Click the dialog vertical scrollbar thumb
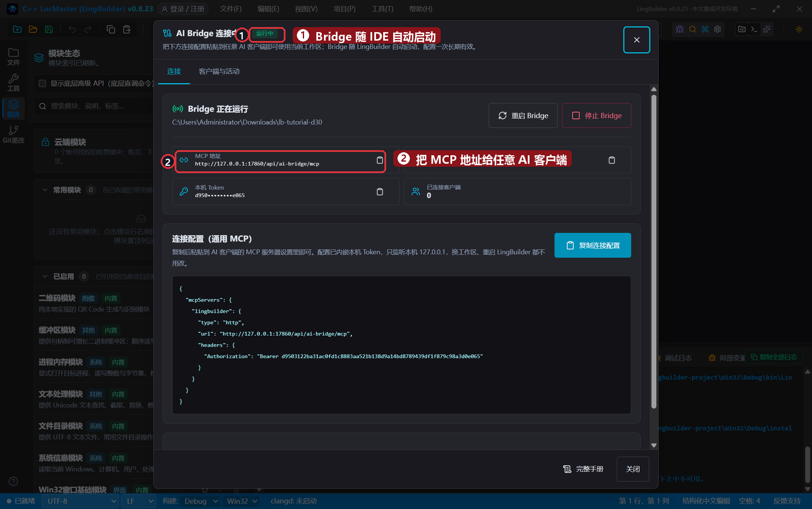This screenshot has width=812, height=509. pos(654,252)
